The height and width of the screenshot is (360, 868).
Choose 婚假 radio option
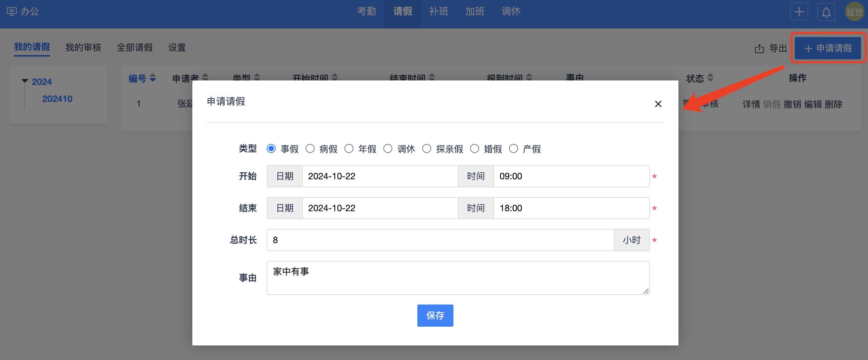(474, 149)
